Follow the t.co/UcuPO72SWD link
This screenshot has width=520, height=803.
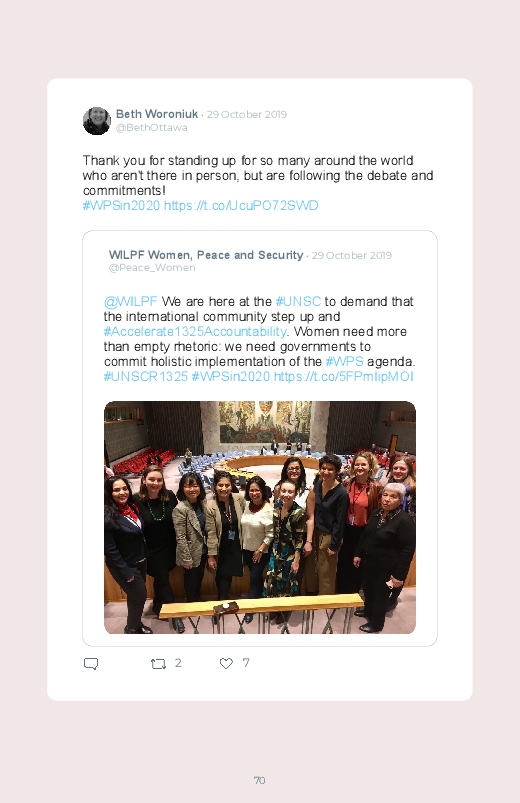tap(241, 205)
